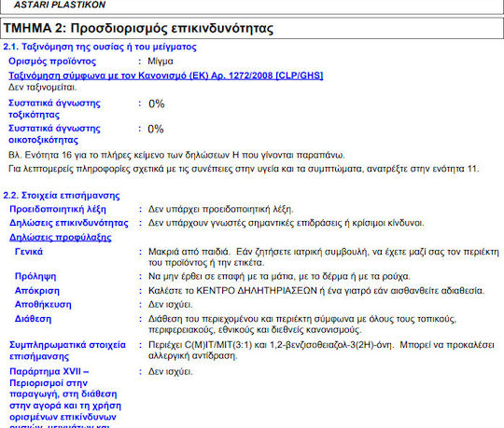Click the Ορισμός προϊόντος label
The width and height of the screenshot is (504, 428).
(x=52, y=62)
